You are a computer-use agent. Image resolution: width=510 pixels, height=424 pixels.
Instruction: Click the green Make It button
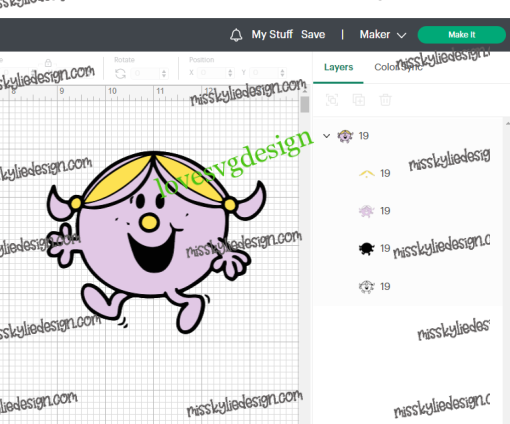(x=461, y=35)
